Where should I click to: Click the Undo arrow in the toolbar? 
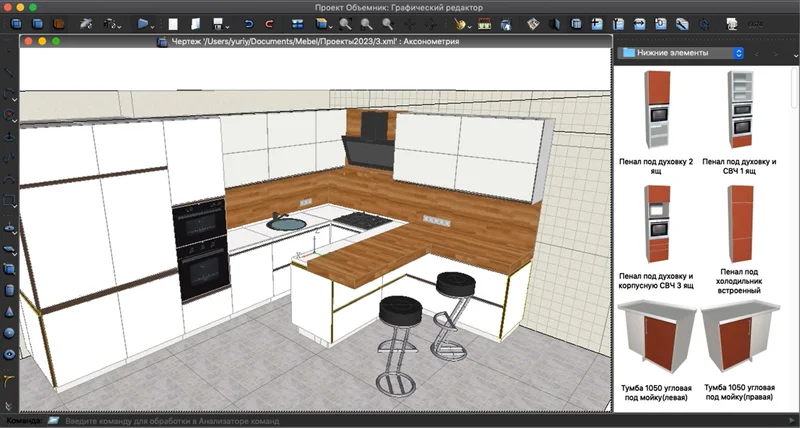[x=250, y=22]
